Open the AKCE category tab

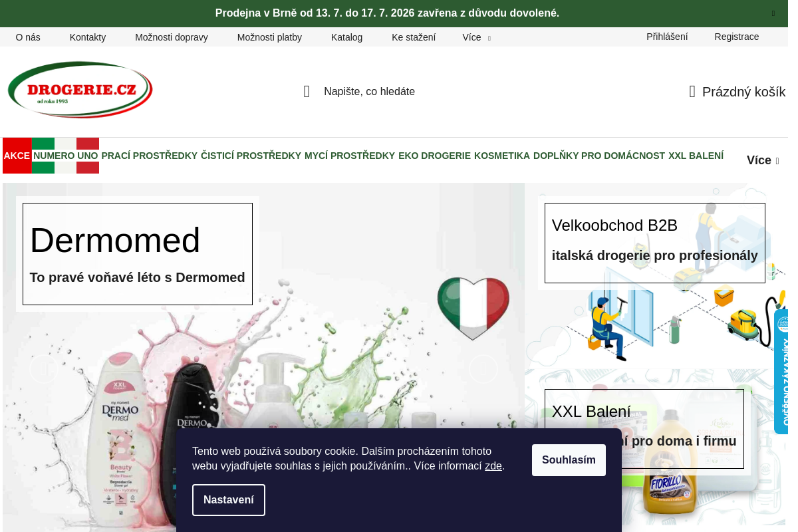pos(17,156)
